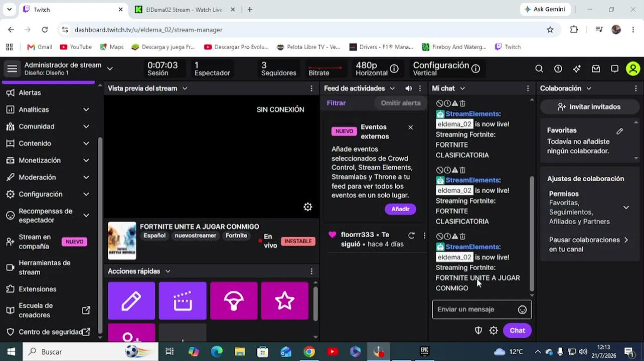Click the Añadir button
Viewport: 644px width, 361px height.
(x=400, y=209)
